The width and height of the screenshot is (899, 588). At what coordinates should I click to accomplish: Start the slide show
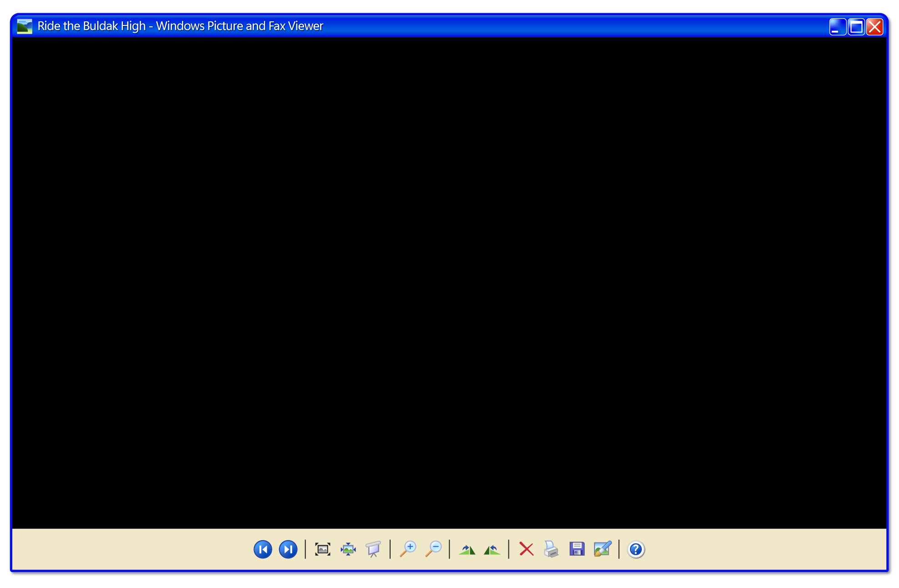[x=373, y=549]
